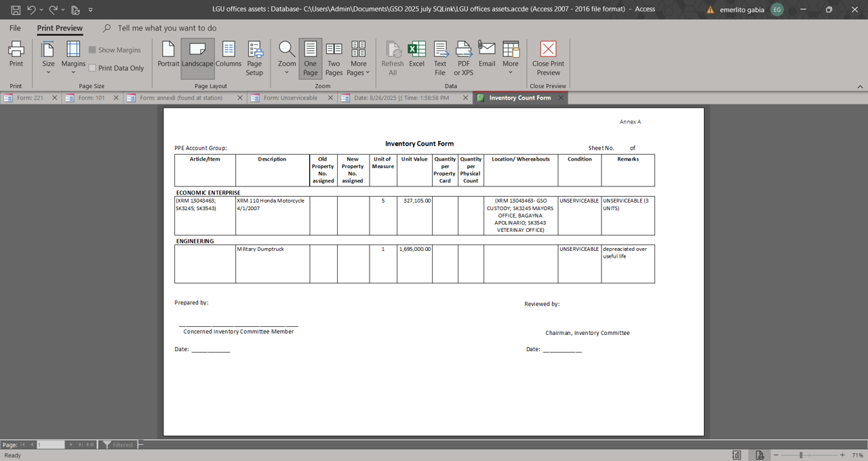Click the ECONOMIC ENTERPRISE group header
Viewport: 868px width, 461px height.
[x=208, y=193]
